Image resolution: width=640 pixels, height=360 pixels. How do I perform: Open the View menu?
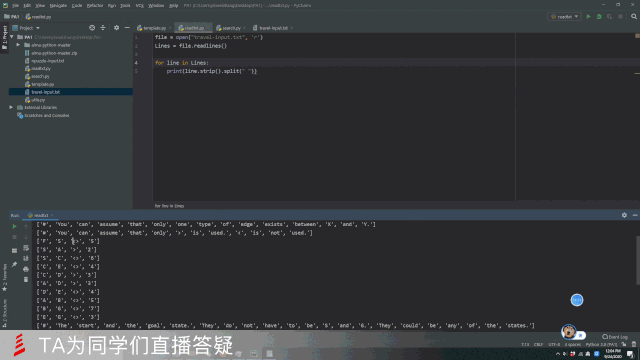click(x=40, y=5)
